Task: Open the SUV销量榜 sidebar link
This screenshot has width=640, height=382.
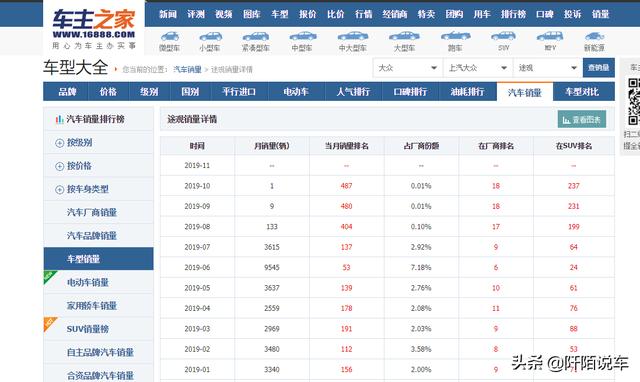Action: 88,329
